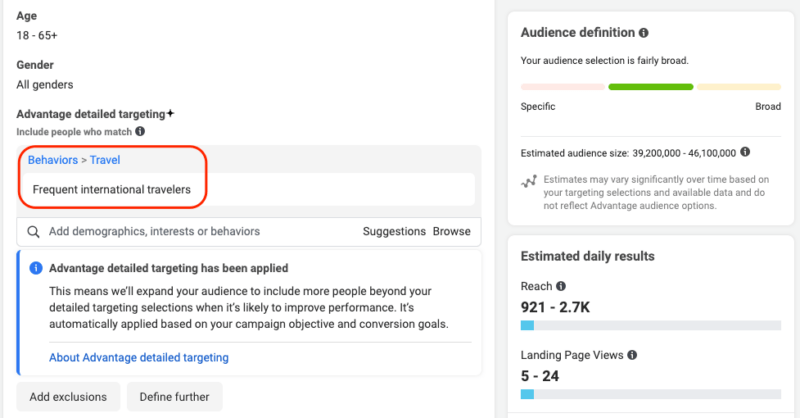This screenshot has width=800, height=418.
Task: Open Suggestions for detailed targeting
Action: coord(393,231)
